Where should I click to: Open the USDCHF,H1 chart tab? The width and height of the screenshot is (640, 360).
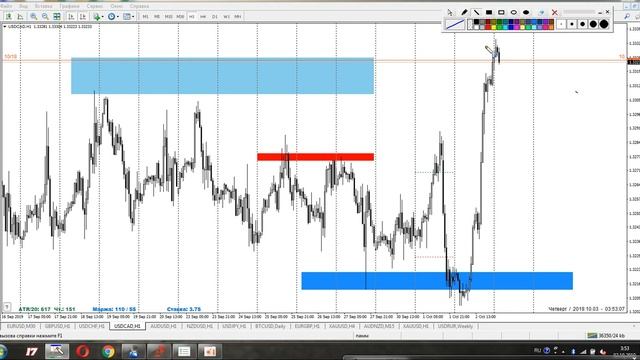(92, 327)
